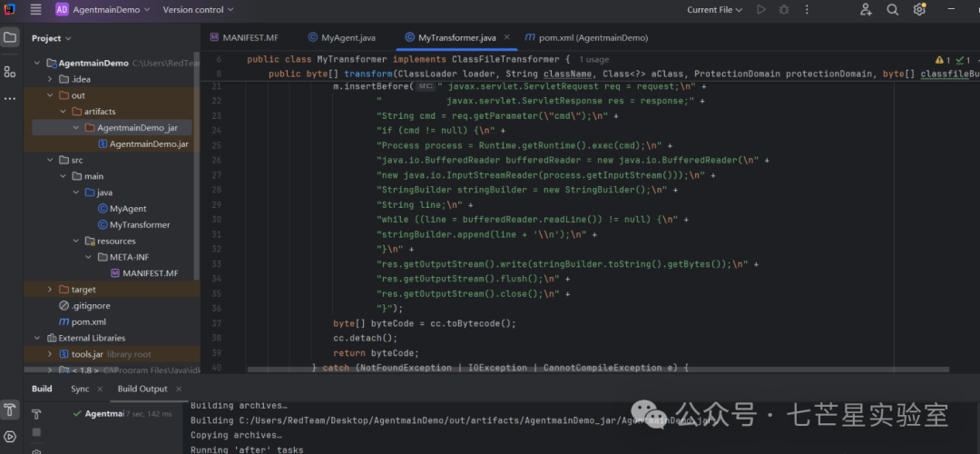The width and height of the screenshot is (980, 454).
Task: Stop build square icon in Build panel
Action: pos(36,432)
